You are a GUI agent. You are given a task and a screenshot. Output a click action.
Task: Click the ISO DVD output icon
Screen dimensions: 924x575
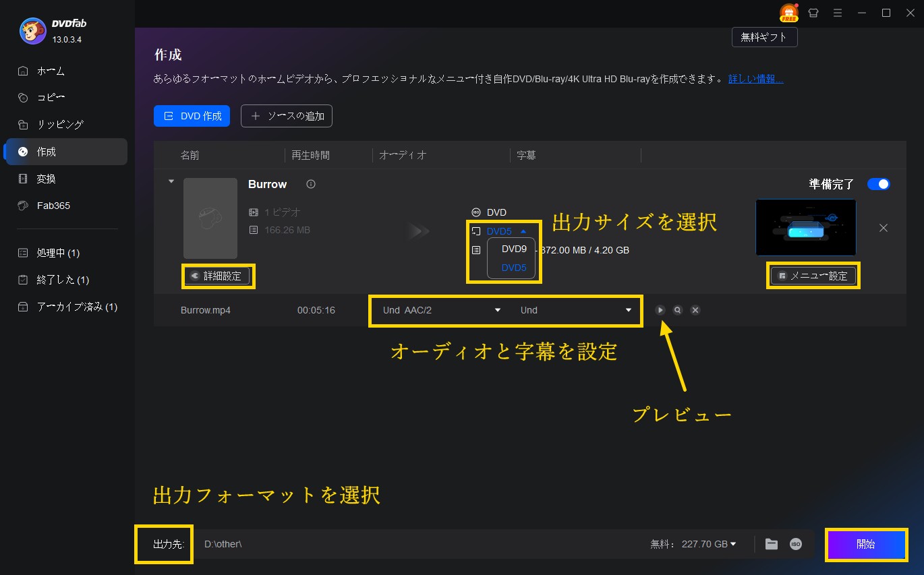tap(476, 212)
